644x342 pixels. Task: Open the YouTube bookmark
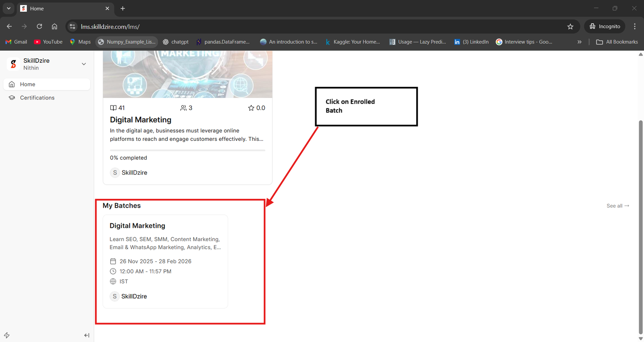point(48,42)
